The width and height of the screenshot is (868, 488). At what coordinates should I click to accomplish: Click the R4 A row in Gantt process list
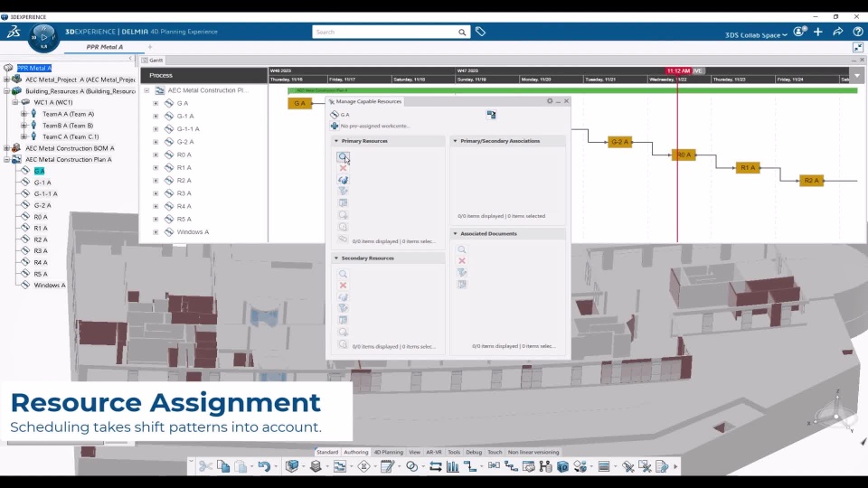tap(184, 206)
